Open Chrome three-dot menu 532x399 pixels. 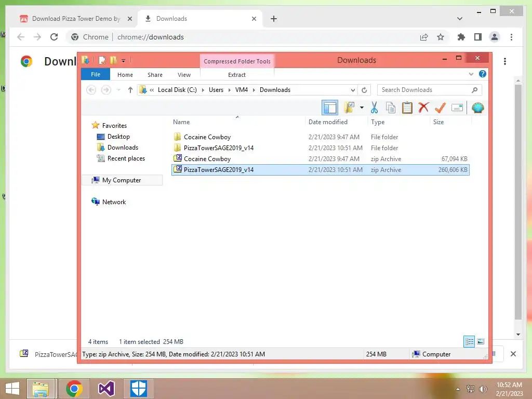(511, 37)
